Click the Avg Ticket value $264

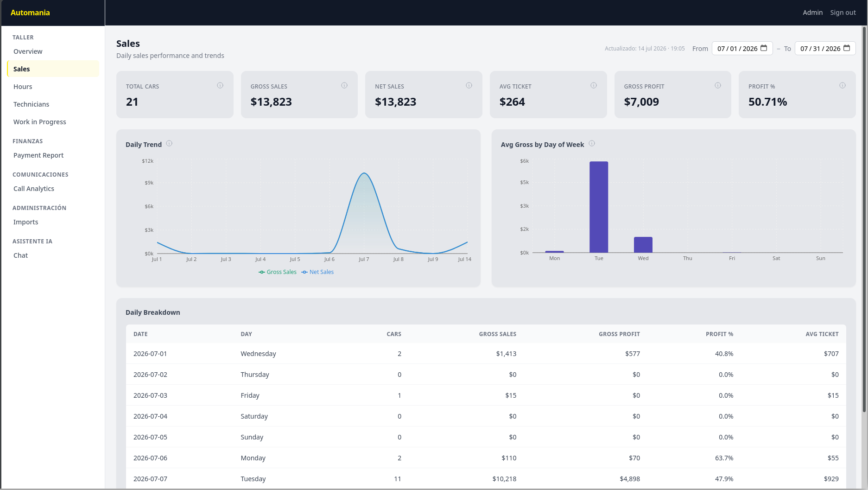coord(512,102)
